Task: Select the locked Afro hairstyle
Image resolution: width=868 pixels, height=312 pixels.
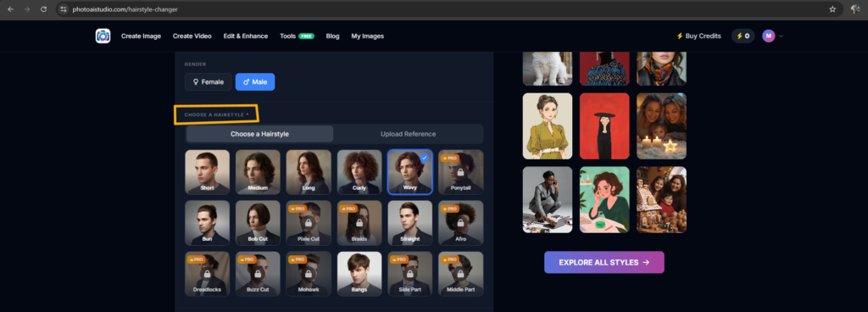Action: point(460,223)
